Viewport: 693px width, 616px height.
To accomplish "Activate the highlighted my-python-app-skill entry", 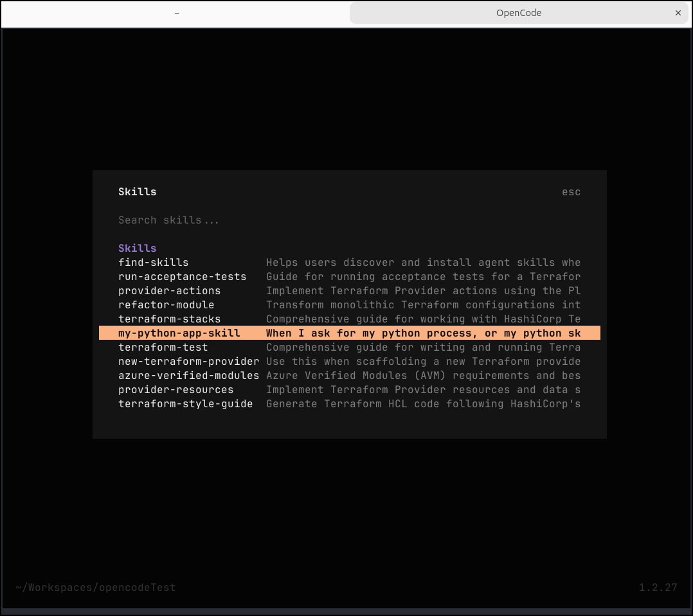I will 179,333.
